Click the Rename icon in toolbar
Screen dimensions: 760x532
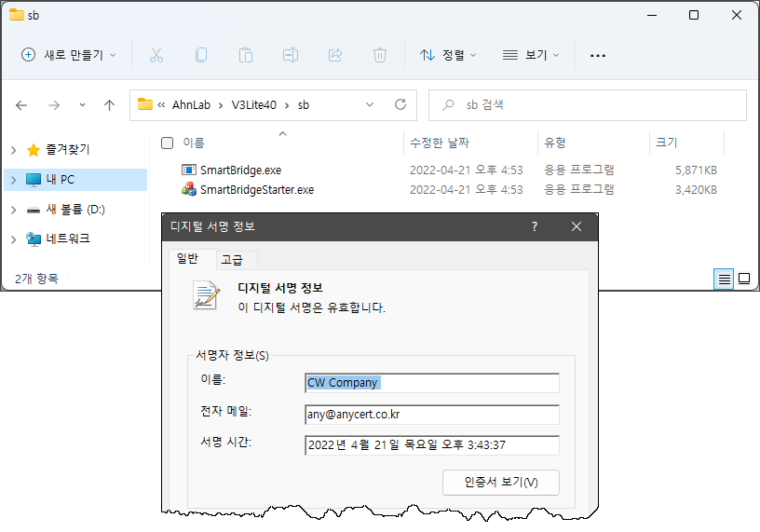coord(291,55)
